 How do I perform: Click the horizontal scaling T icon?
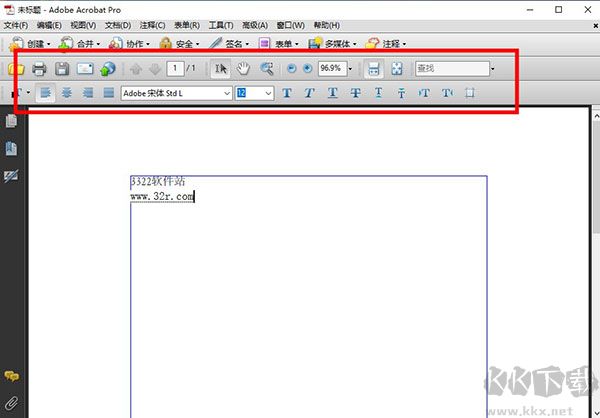click(x=447, y=93)
